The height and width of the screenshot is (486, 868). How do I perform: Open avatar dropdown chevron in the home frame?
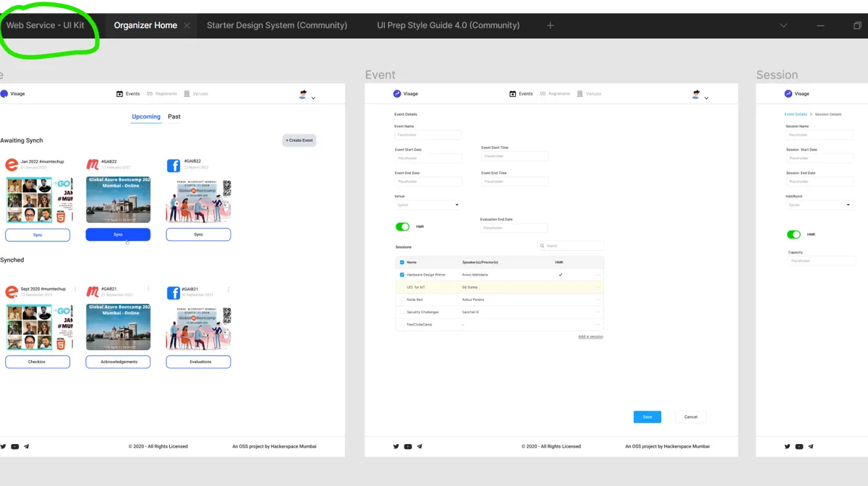pyautogui.click(x=313, y=98)
